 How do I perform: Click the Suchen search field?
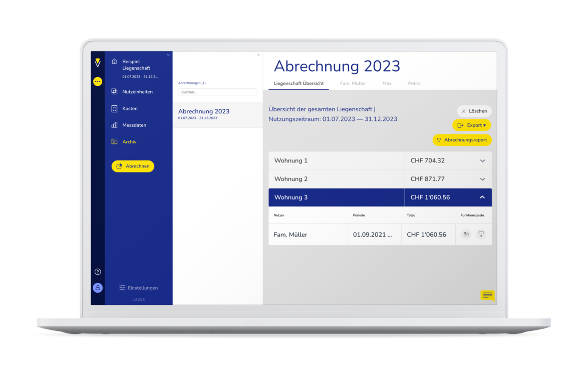tap(217, 92)
